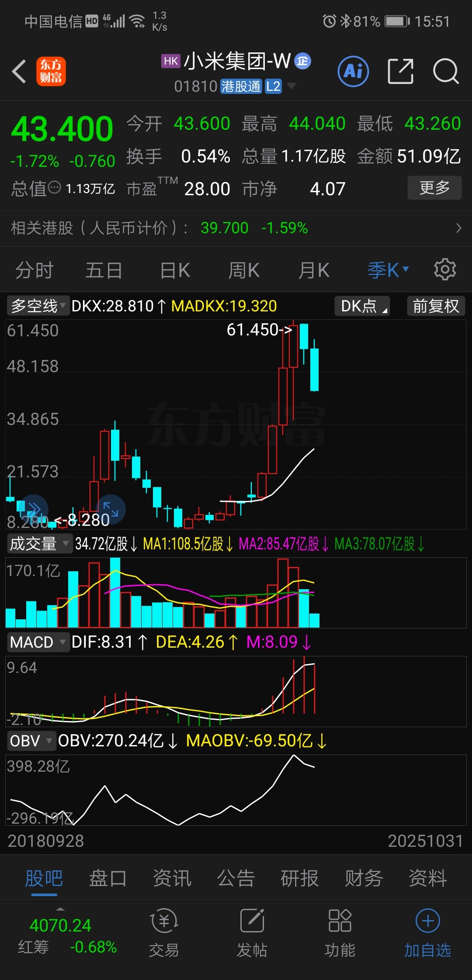
Task: Tap the 市盈TTM 28.00 value
Action: click(x=207, y=189)
